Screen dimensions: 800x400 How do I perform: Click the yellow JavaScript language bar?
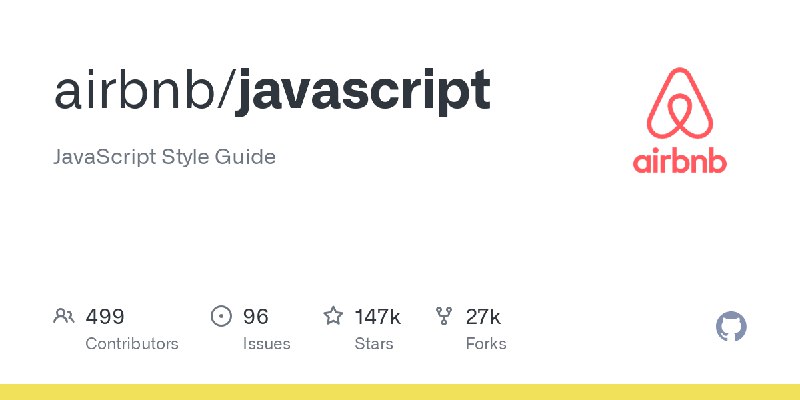tap(400, 392)
